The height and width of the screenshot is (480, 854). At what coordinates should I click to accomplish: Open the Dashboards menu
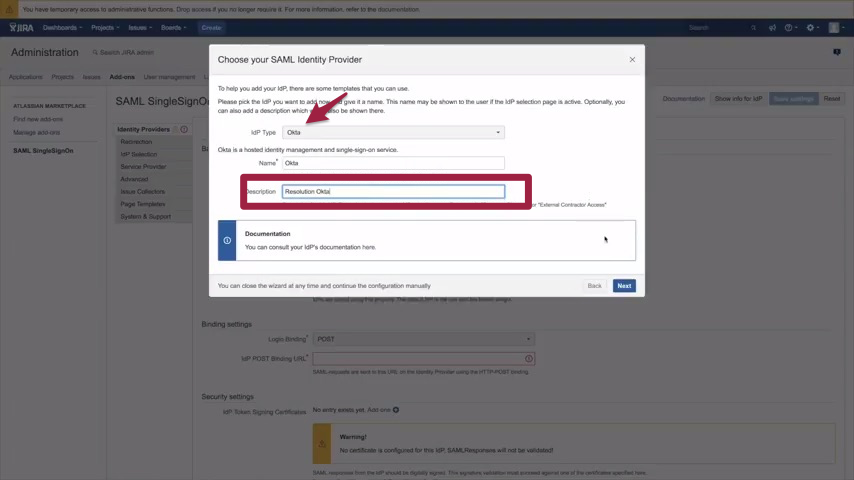point(62,28)
